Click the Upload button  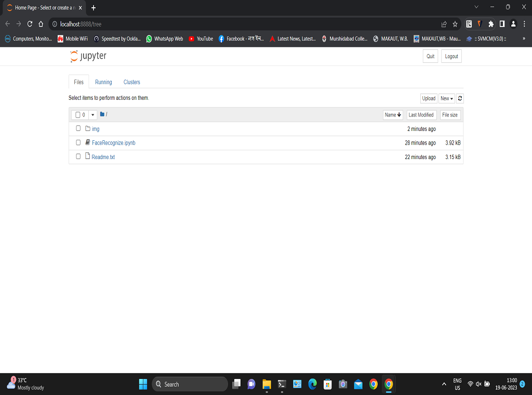pos(429,98)
